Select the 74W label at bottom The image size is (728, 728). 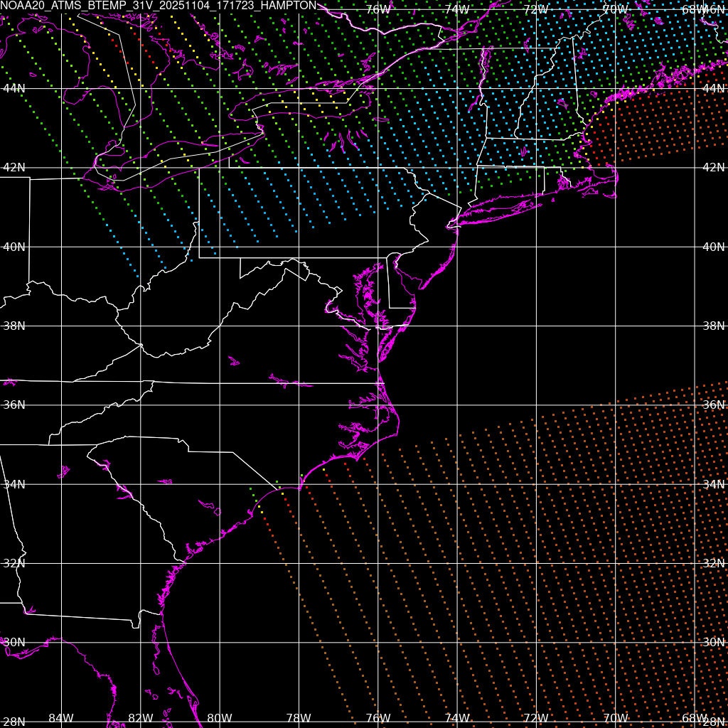pos(457,718)
